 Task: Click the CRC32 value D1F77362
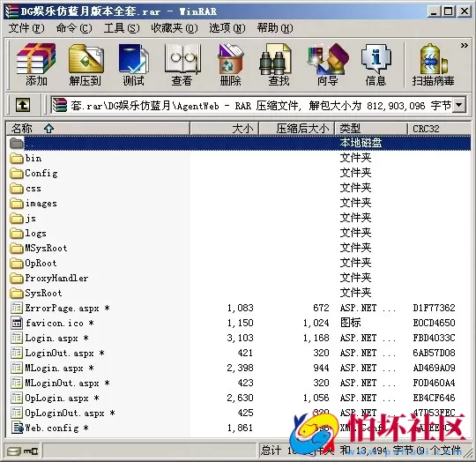(434, 308)
